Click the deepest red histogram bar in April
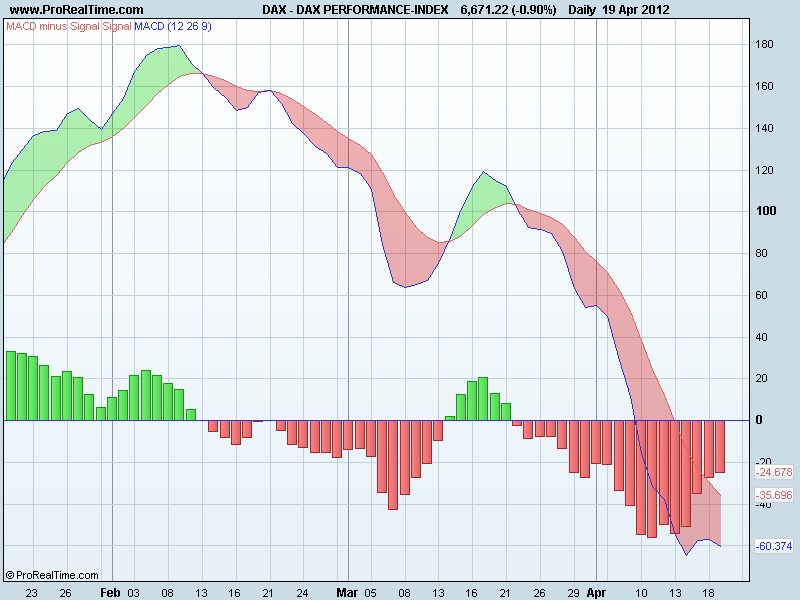 click(x=652, y=479)
